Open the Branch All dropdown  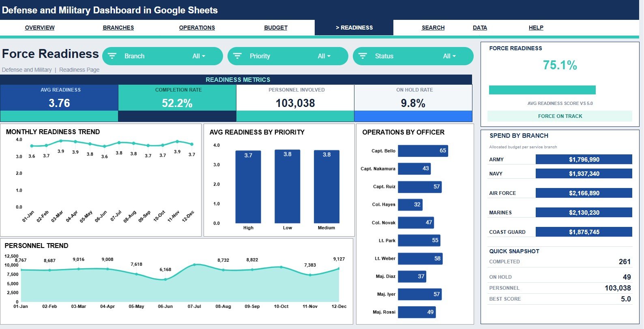pos(199,56)
